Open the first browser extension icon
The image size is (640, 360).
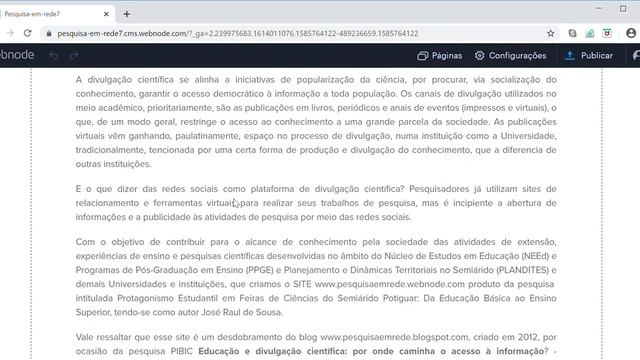tap(572, 33)
